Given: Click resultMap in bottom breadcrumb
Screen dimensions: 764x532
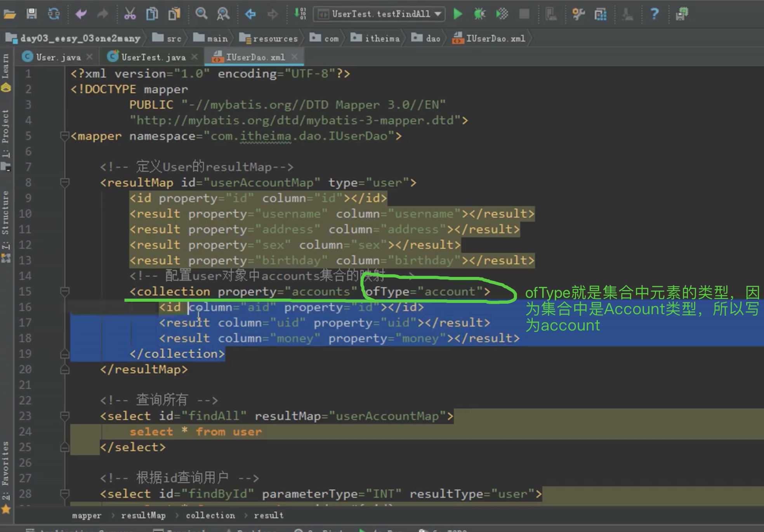Looking at the screenshot, I should coord(143,515).
